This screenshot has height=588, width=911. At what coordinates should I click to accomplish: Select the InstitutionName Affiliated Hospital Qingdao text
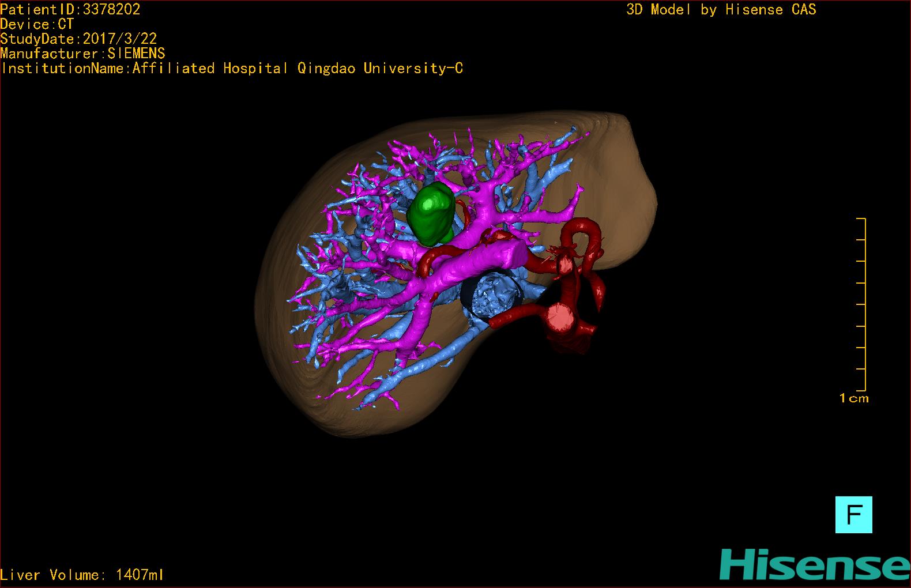point(232,69)
